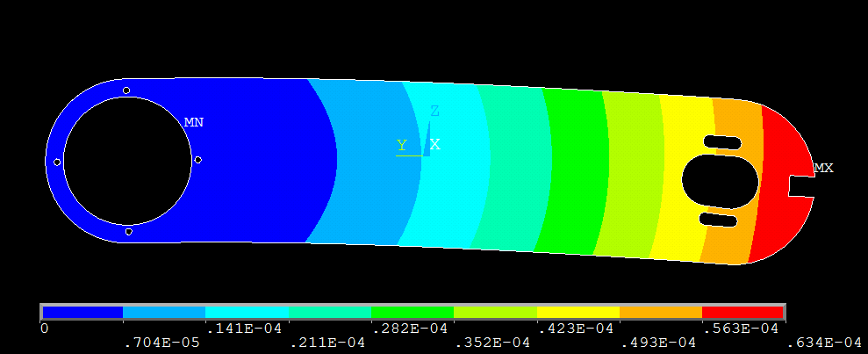Click the dark blue legend swatch

pyautogui.click(x=82, y=312)
